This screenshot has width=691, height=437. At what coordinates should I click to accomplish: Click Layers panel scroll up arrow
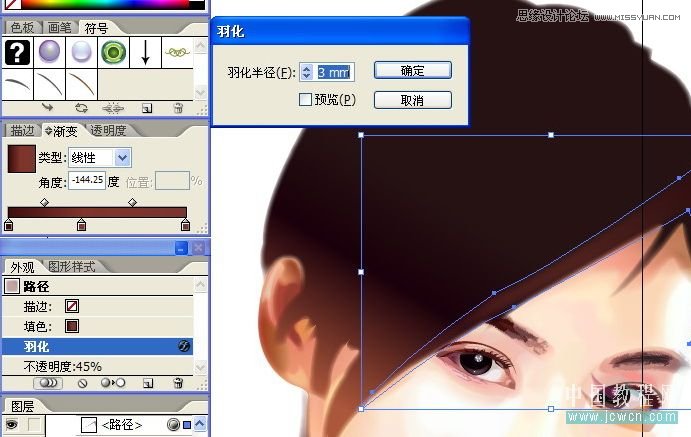(x=200, y=424)
